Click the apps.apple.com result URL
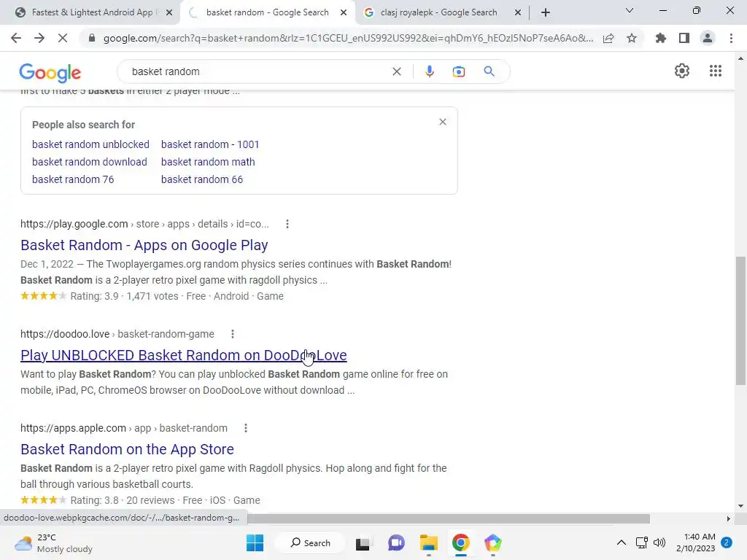Viewport: 747px width, 560px height. [124, 428]
